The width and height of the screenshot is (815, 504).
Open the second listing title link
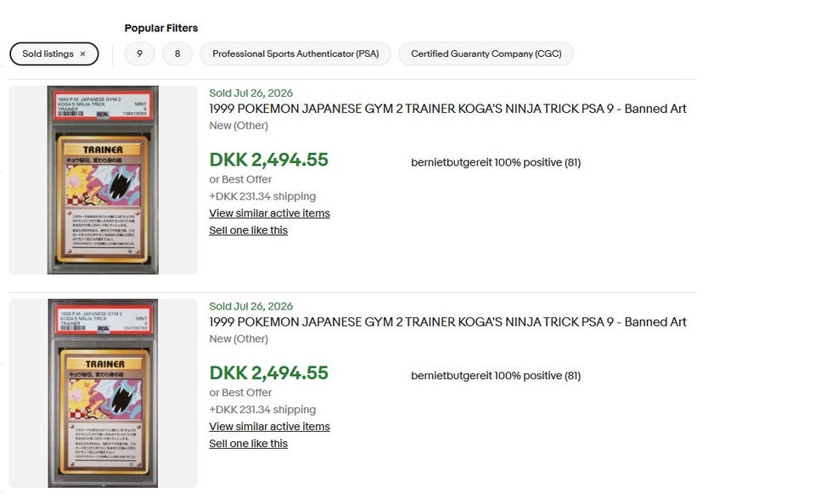447,322
